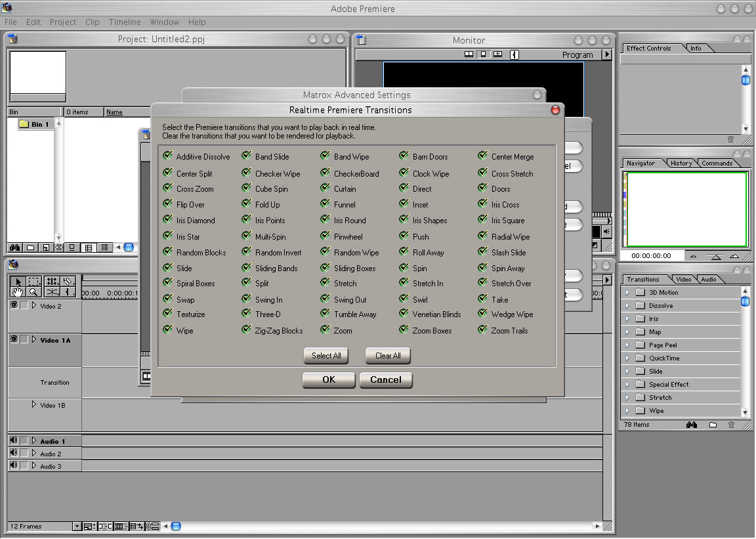This screenshot has width=756, height=539.
Task: Create a new bin in Project window
Action: coord(30,248)
